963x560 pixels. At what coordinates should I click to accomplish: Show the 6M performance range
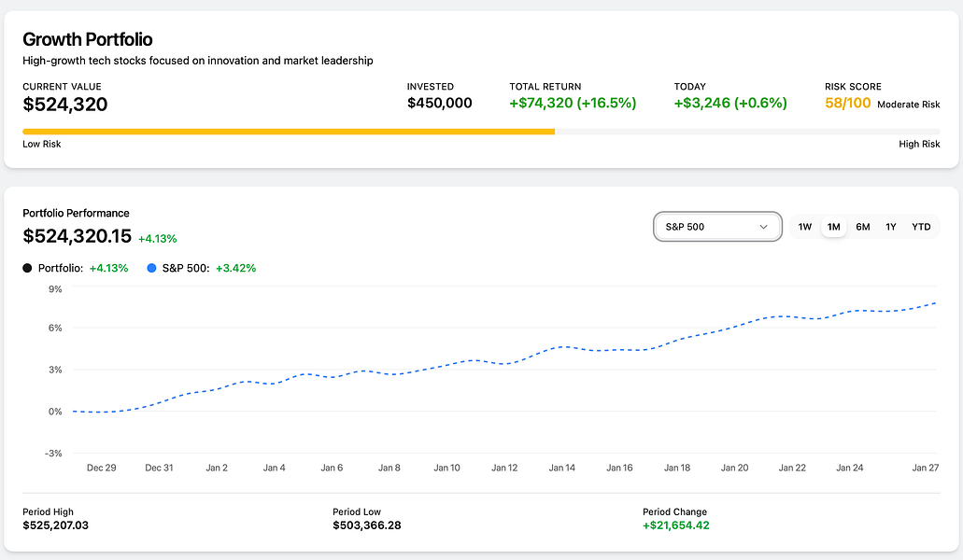[863, 227]
